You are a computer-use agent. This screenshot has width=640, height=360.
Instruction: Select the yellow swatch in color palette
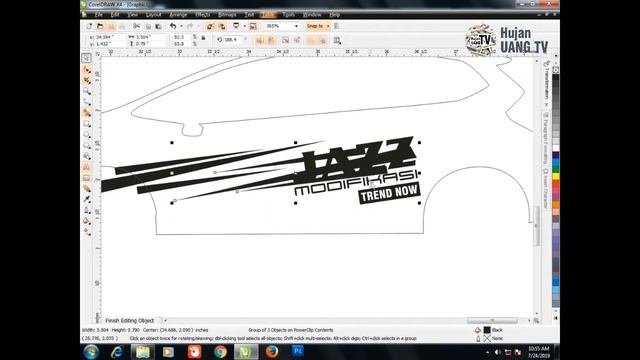pos(556,176)
